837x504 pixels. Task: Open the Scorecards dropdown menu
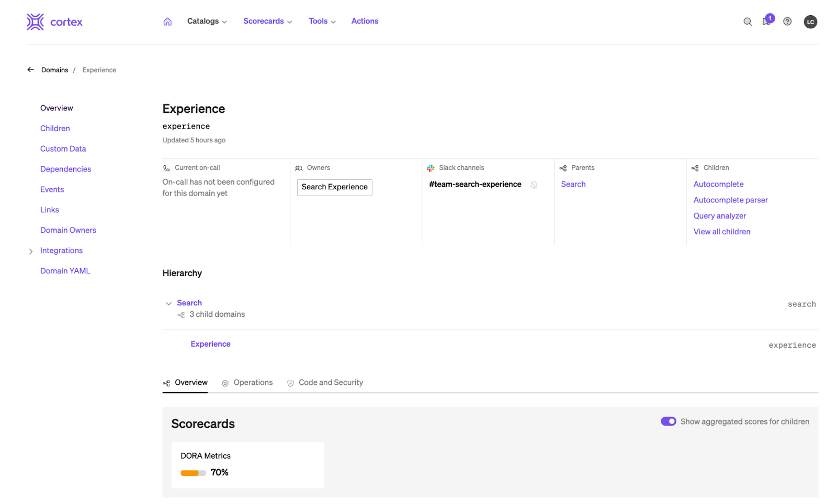(267, 21)
